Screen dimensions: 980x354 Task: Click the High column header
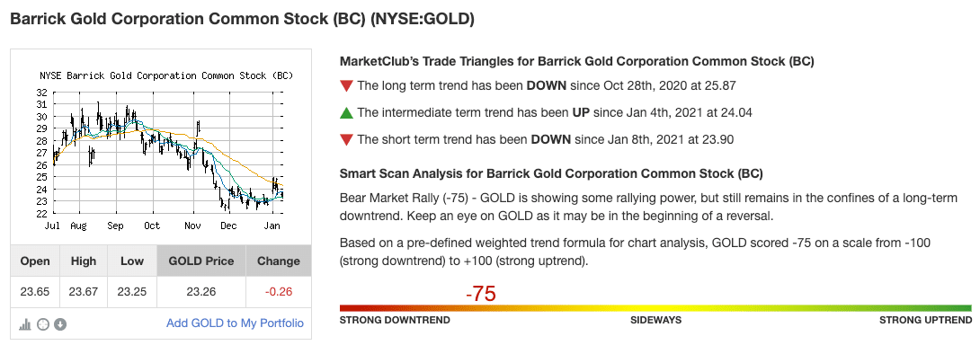pyautogui.click(x=83, y=261)
